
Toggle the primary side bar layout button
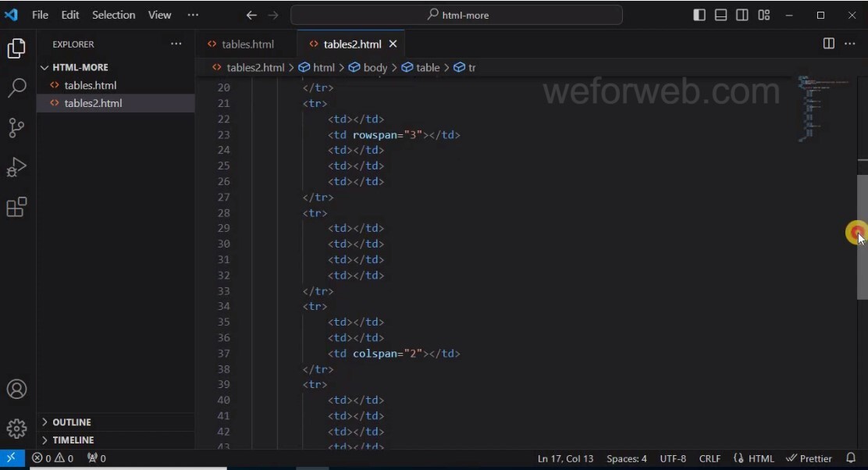click(699, 15)
